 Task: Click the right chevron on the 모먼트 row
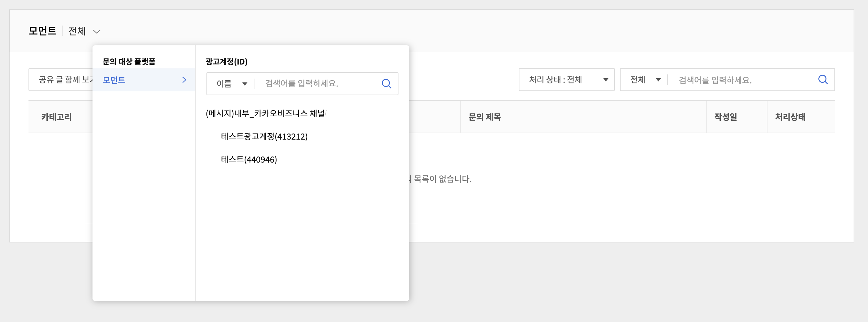(x=184, y=80)
